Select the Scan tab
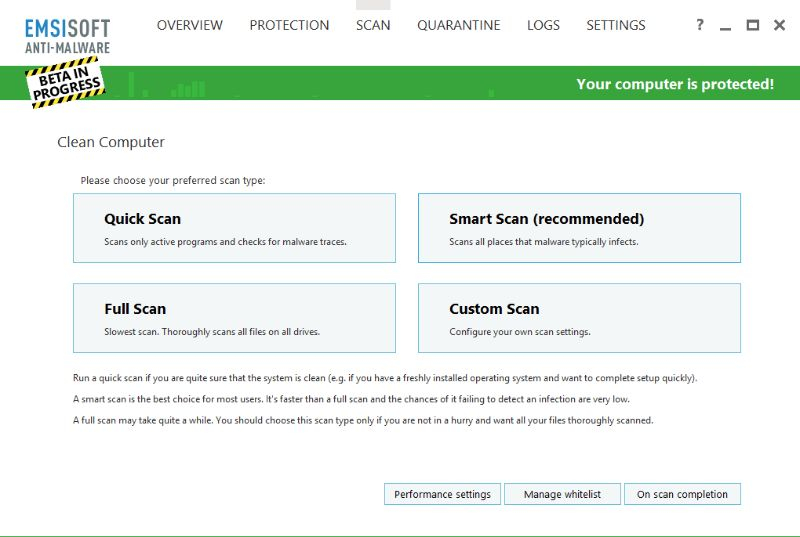Viewport: 800px width, 537px height. (373, 25)
